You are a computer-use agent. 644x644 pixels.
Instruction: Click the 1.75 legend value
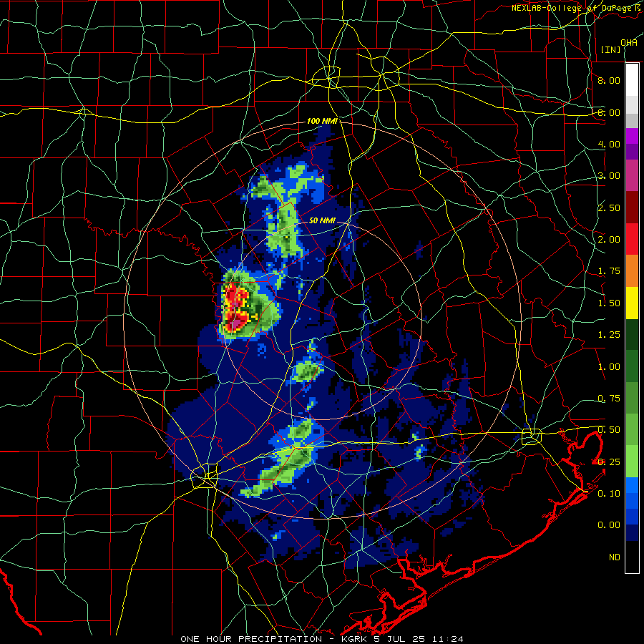click(x=609, y=271)
